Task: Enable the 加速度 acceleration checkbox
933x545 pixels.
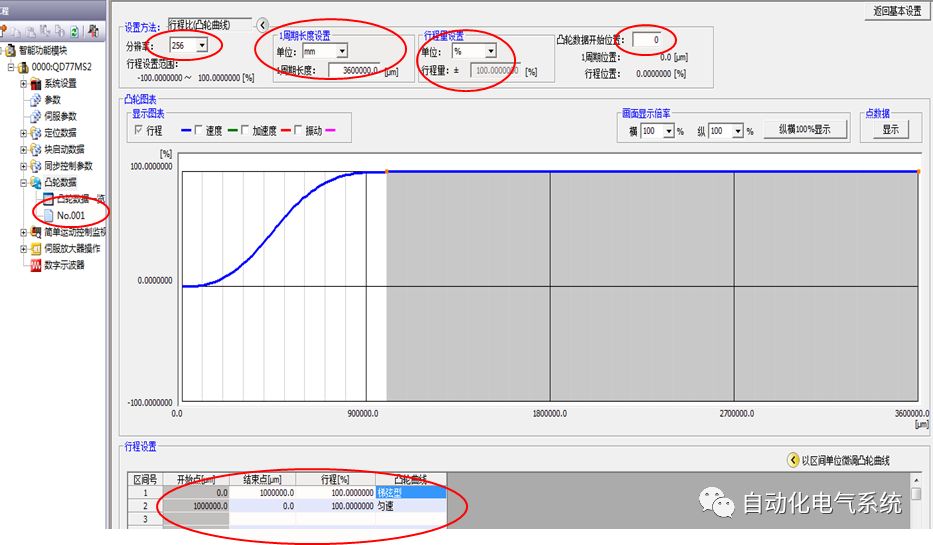Action: (245, 131)
